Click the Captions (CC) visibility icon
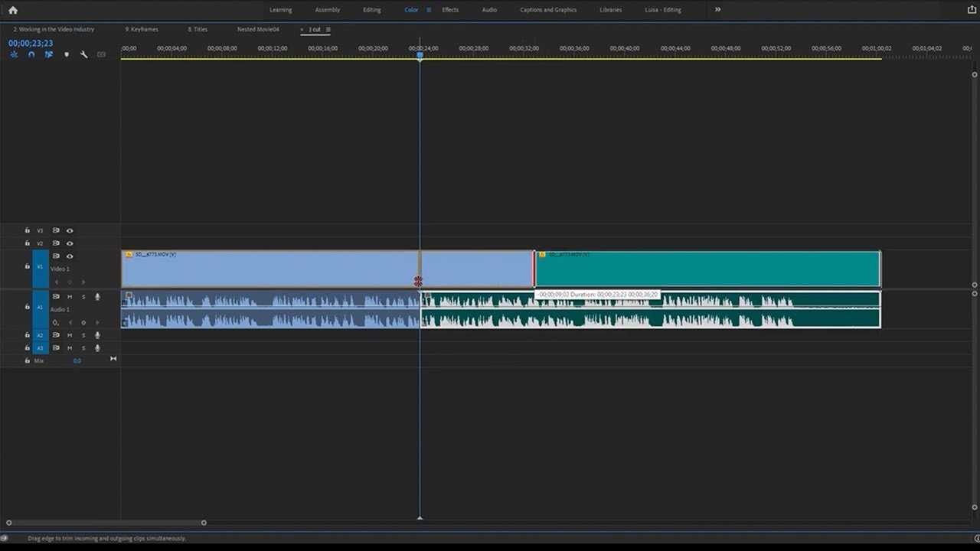 coord(100,54)
